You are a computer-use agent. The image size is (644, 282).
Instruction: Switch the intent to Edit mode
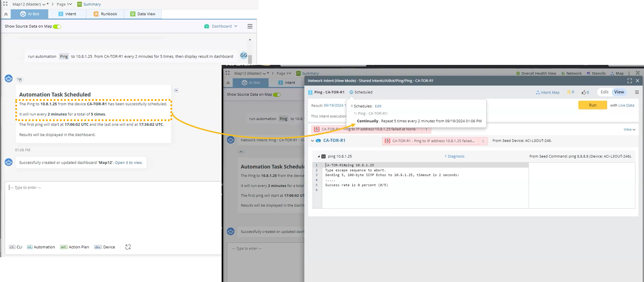click(604, 92)
